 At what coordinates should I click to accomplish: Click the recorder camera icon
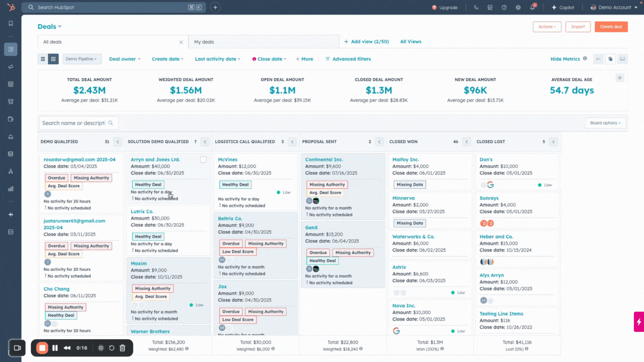coord(17,348)
